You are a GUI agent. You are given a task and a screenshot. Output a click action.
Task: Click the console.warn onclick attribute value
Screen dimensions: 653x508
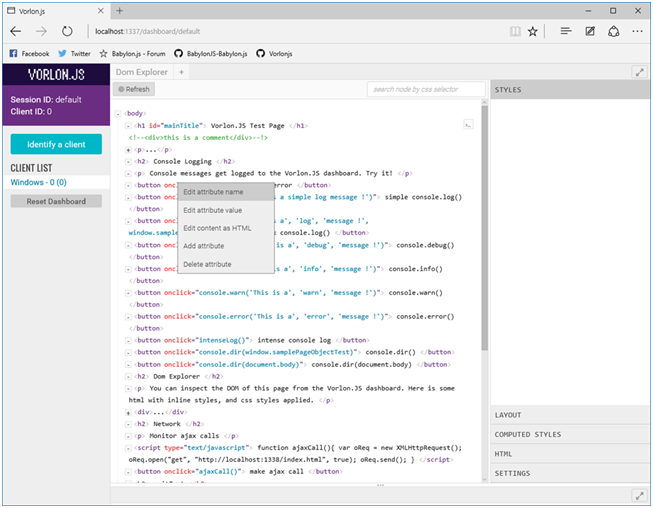(x=289, y=293)
